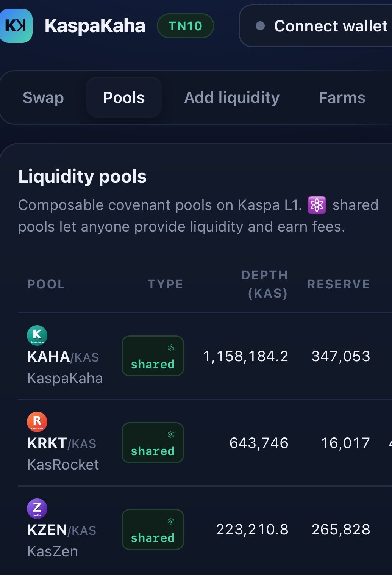Screen dimensions: 392x575
Task: Click the KRKT KasRocket token icon
Action: pos(37,422)
